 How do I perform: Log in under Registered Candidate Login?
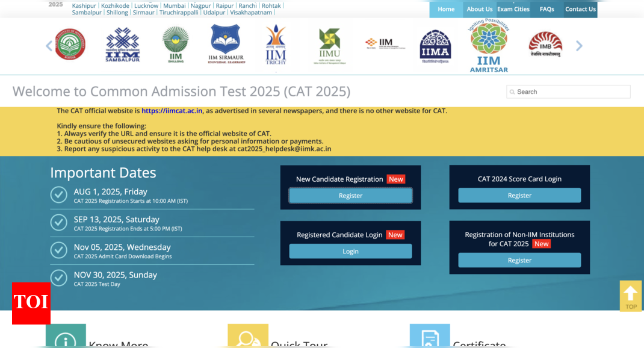coord(350,251)
